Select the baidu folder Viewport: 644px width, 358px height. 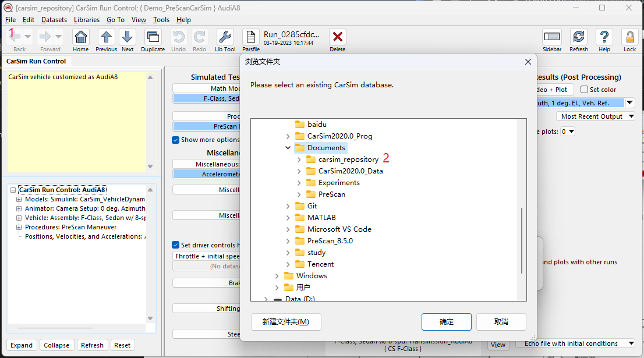coord(311,125)
